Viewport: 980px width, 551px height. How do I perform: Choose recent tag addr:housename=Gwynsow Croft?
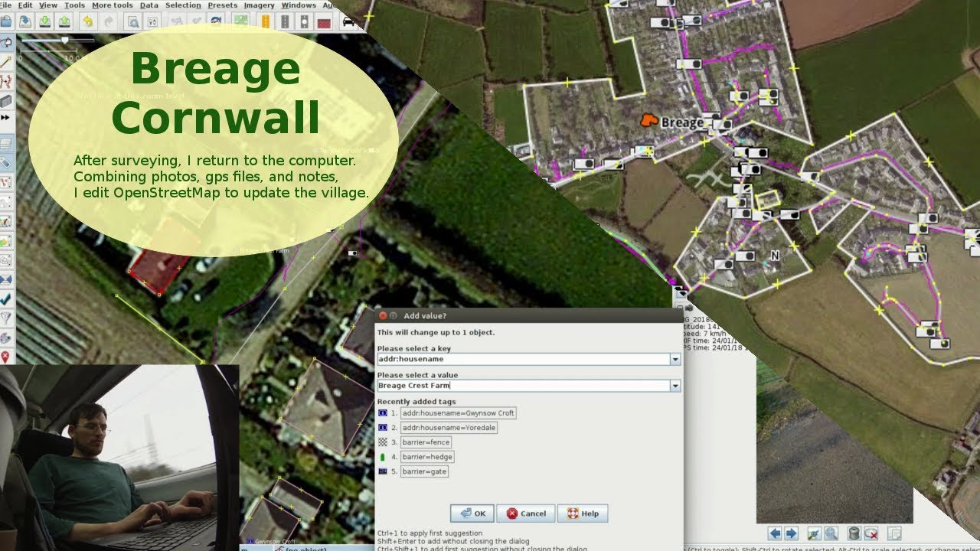pos(458,413)
